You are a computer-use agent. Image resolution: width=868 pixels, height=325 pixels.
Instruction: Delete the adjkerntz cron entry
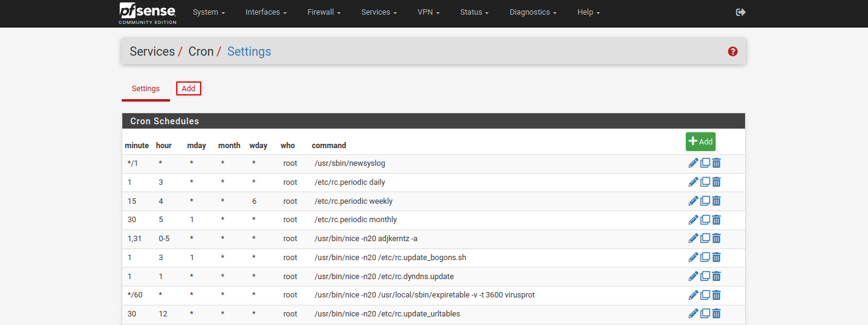pos(716,239)
